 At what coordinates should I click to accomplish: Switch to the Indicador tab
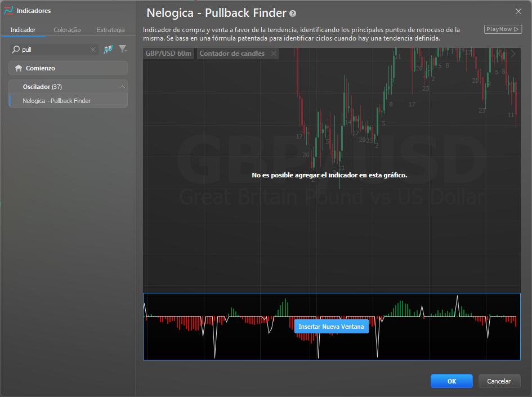(x=23, y=30)
